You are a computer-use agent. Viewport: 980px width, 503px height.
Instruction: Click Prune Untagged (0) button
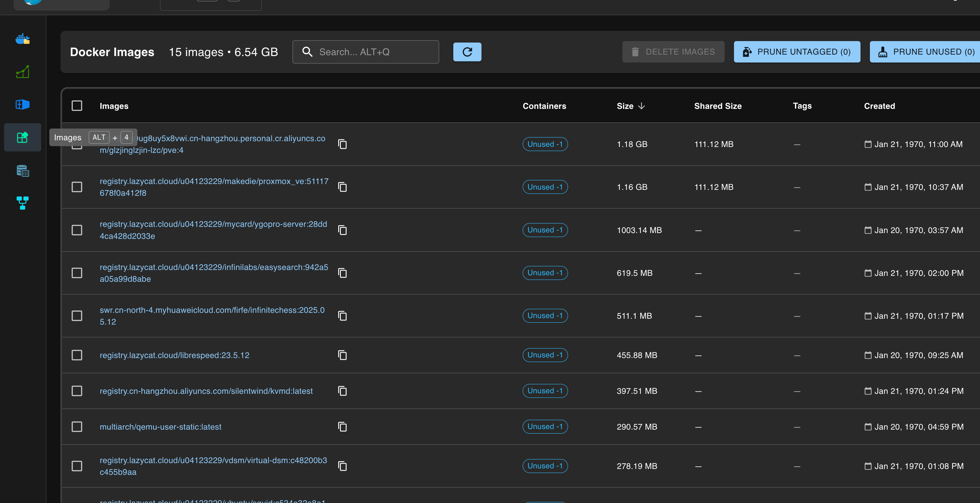(x=797, y=52)
